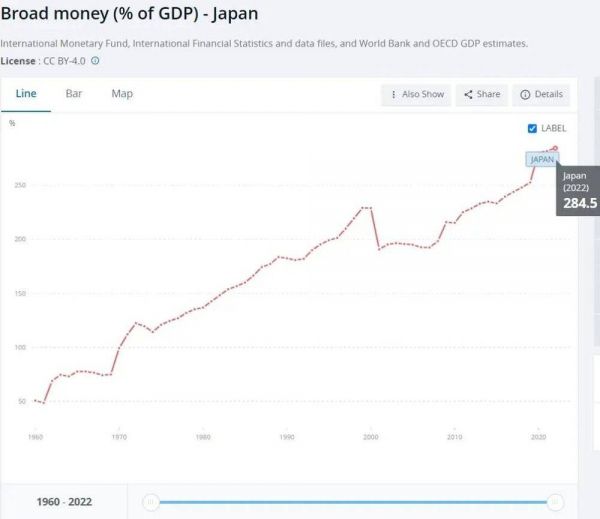Click the Details info circle icon
The image size is (600, 519).
(x=525, y=95)
